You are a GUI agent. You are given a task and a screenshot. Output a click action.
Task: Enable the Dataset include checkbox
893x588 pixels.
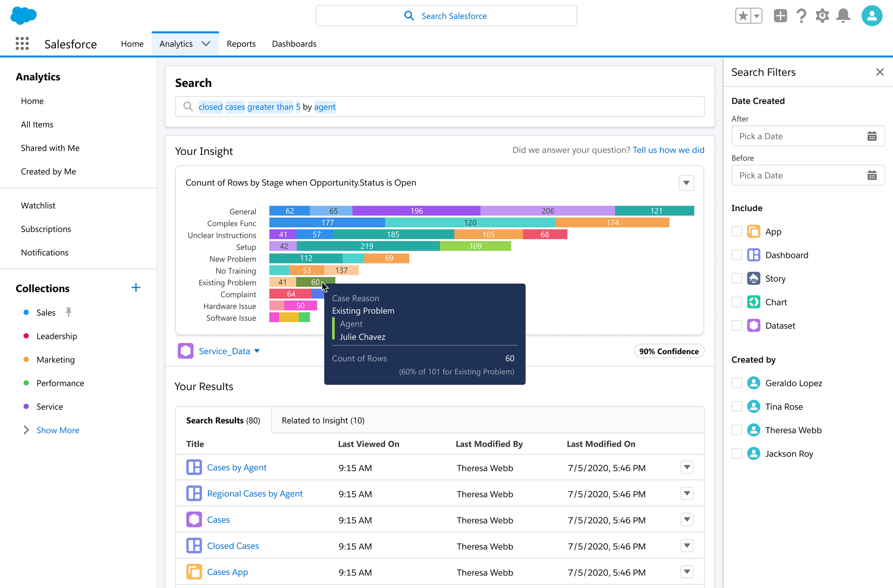pos(737,325)
